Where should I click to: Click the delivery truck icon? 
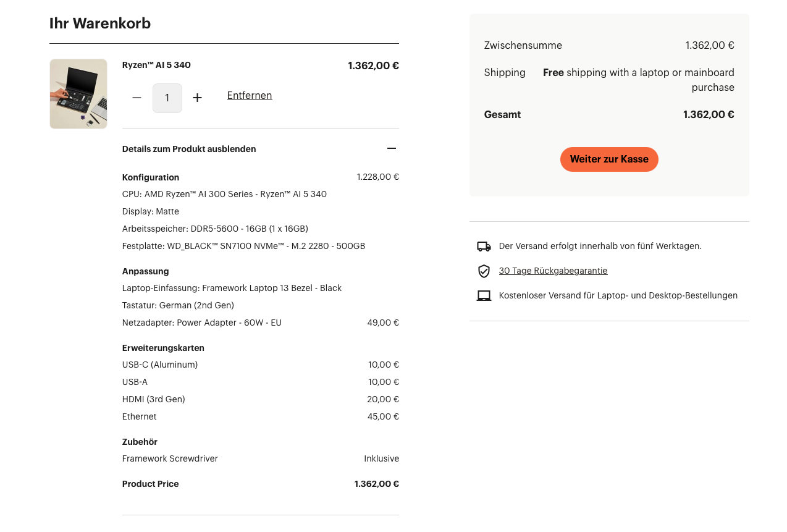(x=484, y=247)
